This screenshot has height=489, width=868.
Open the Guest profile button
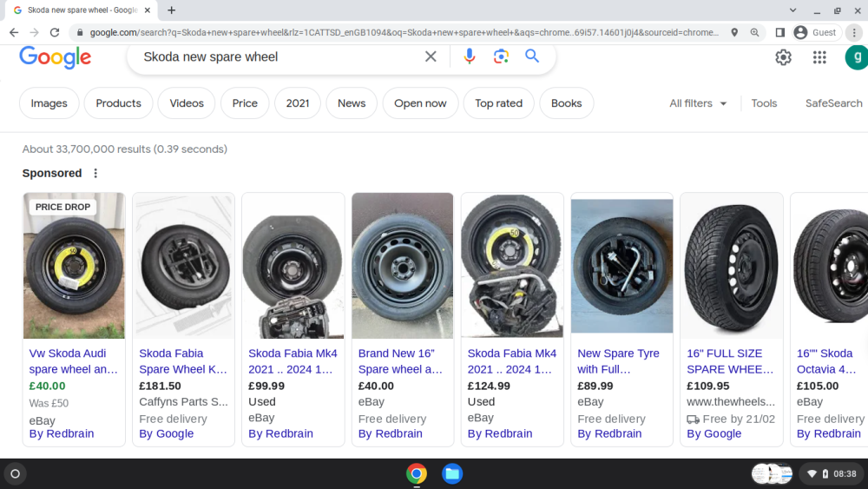click(816, 33)
